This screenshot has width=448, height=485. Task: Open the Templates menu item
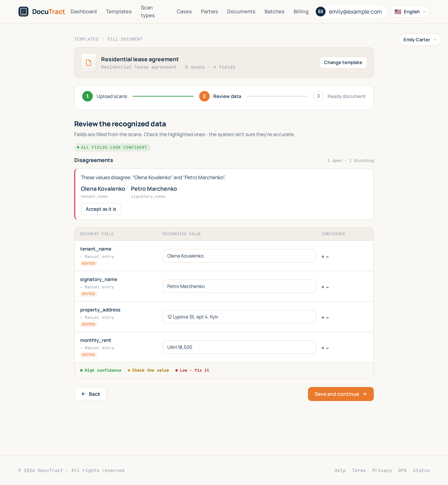[x=119, y=12]
